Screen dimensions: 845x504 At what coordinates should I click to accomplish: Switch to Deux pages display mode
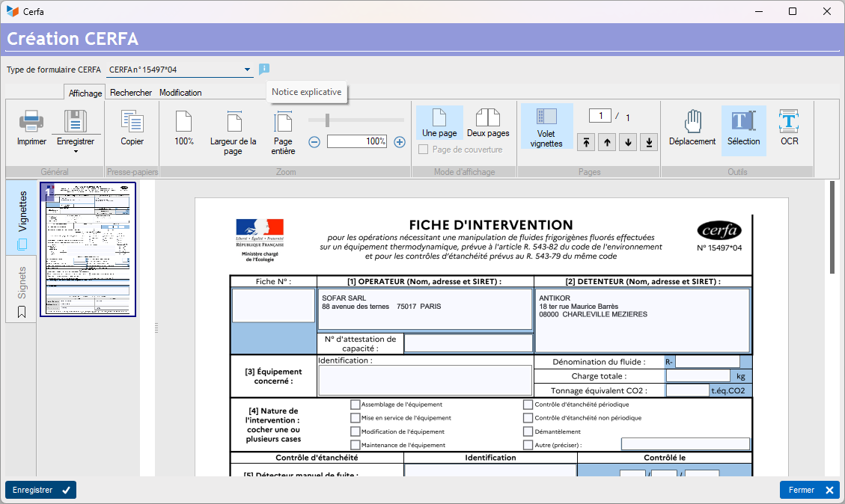(x=488, y=123)
